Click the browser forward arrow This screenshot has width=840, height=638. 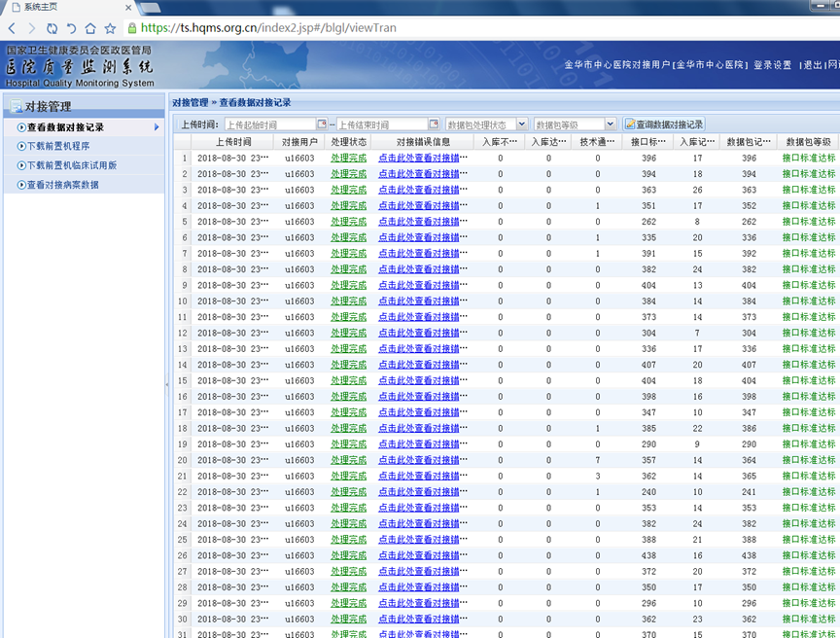(32, 28)
